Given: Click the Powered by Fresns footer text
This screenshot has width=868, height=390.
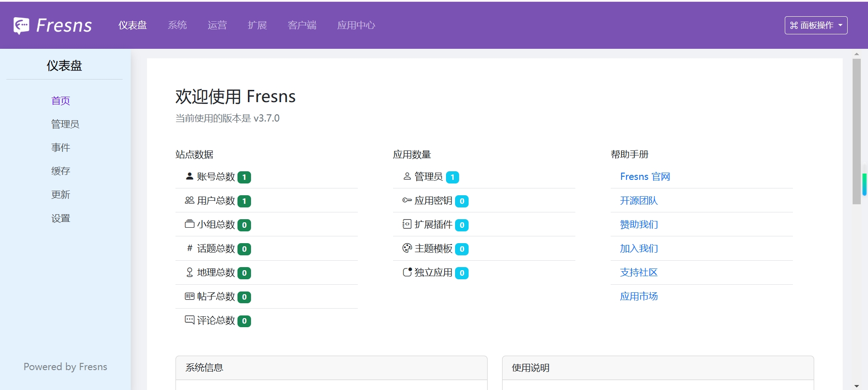Looking at the screenshot, I should [65, 367].
